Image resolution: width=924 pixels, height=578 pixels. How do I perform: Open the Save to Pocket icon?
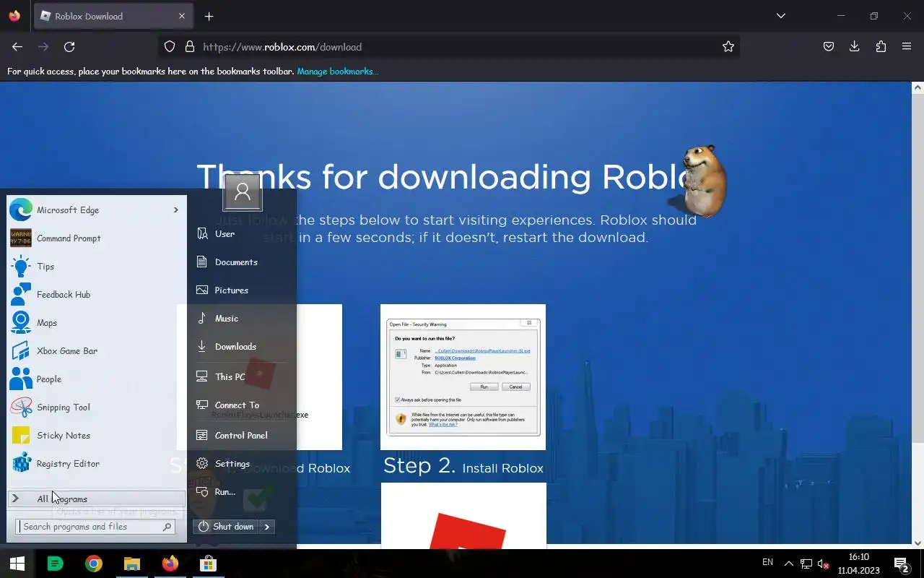point(829,47)
